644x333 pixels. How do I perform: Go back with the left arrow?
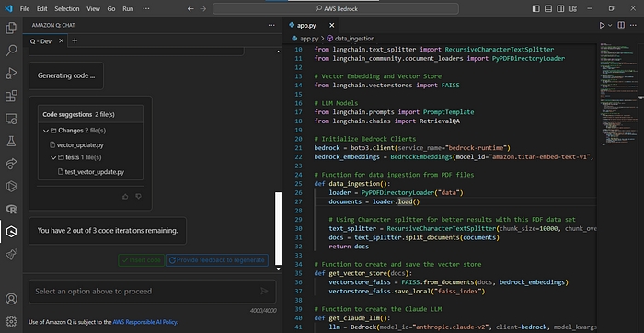tap(190, 8)
